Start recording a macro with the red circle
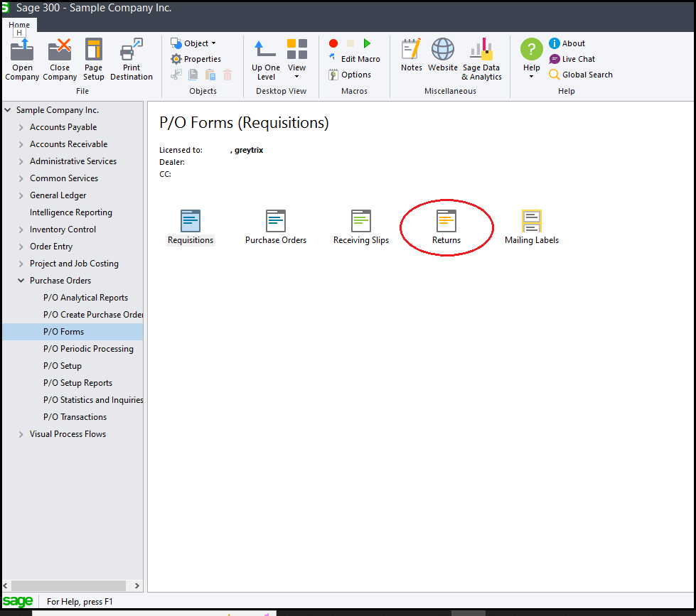Viewport: 696px width, 616px height. pos(333,43)
